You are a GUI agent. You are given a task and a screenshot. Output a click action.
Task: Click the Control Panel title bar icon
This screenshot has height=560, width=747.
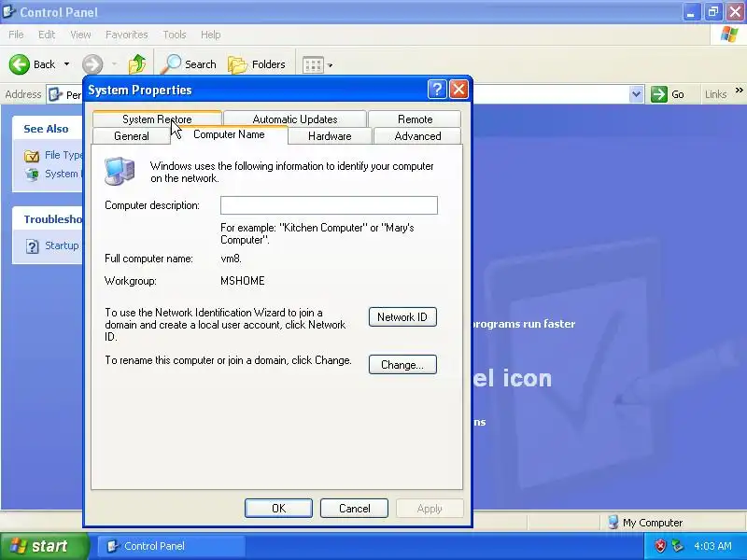click(x=8, y=11)
